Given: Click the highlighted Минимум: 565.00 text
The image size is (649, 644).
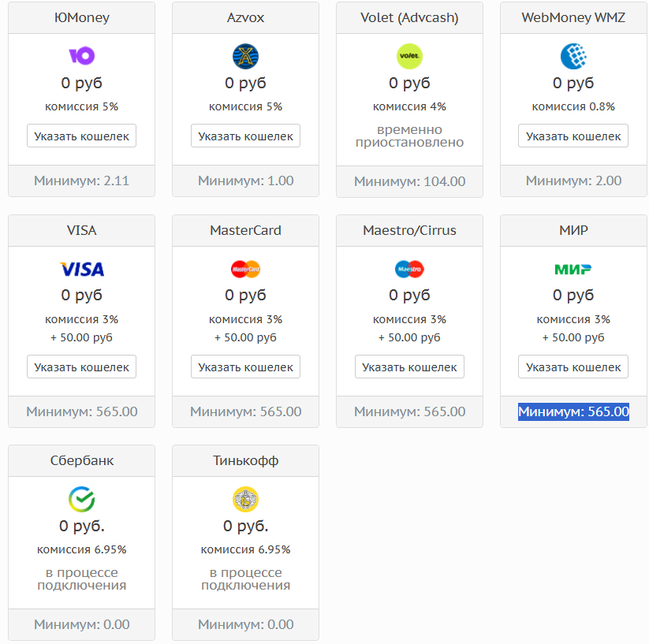Looking at the screenshot, I should pos(573,411).
